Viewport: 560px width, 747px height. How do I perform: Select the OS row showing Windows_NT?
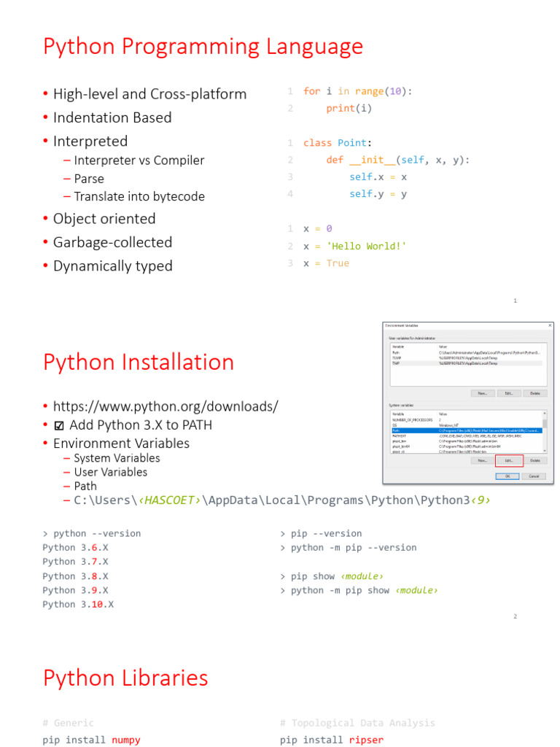467,425
